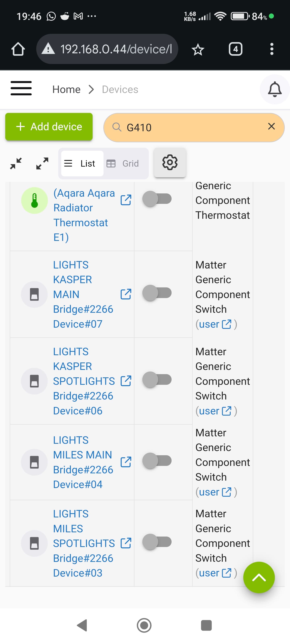Click the Home breadcrumb link
290x644 pixels.
(66, 90)
